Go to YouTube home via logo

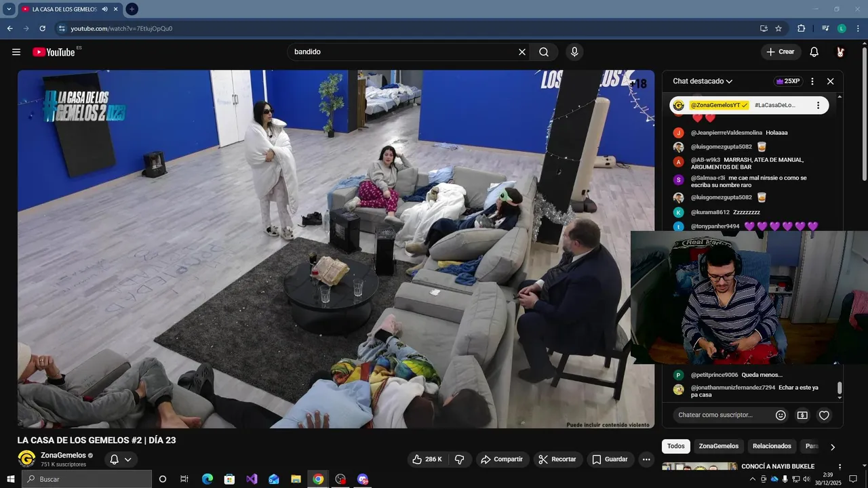pos(54,52)
